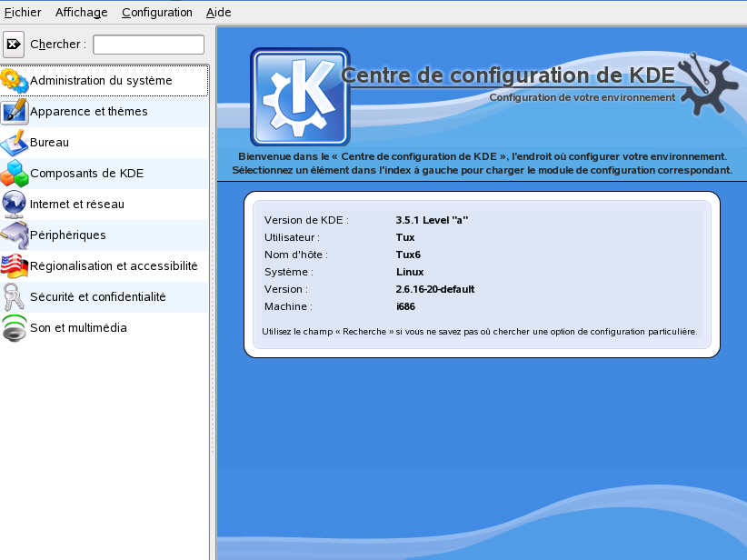This screenshot has width=747, height=560.
Task: Click kernel version 2.6.16-20-default
Action: point(435,289)
